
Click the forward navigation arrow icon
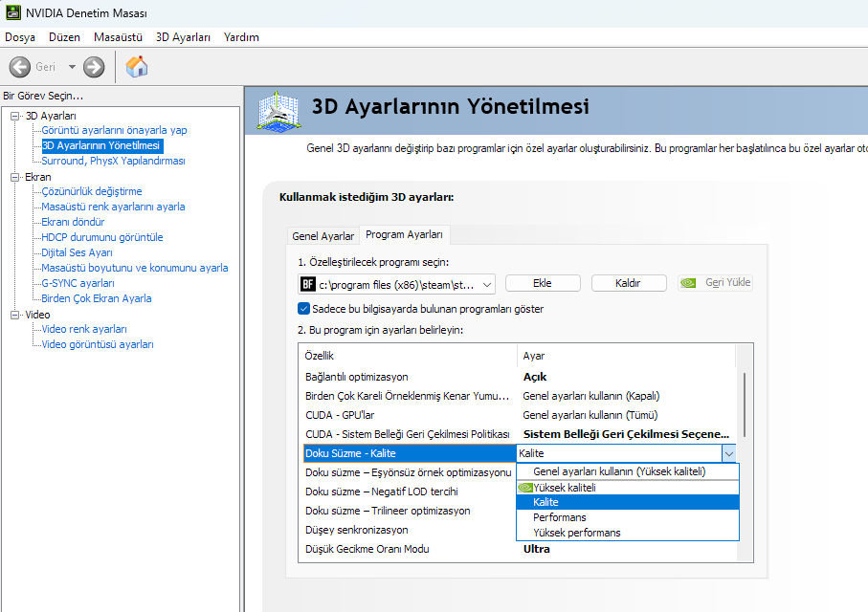click(94, 67)
